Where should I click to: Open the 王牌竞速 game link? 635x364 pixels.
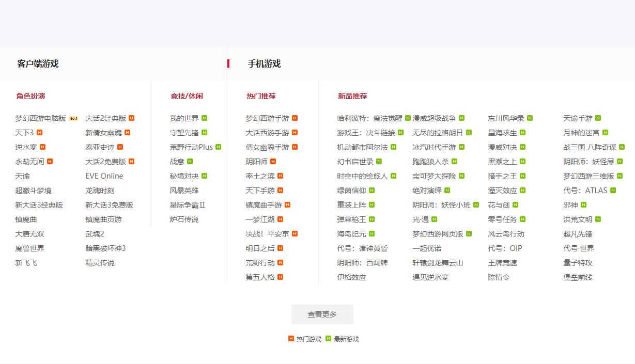(x=503, y=263)
